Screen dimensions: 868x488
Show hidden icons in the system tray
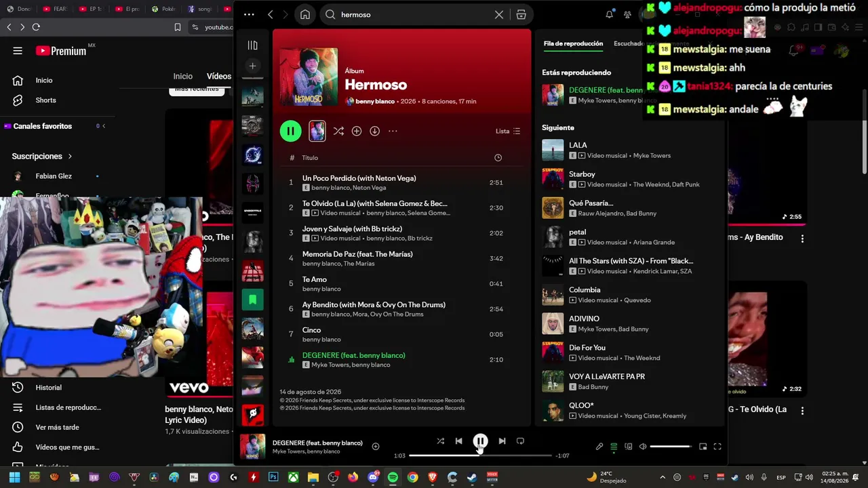click(x=663, y=477)
